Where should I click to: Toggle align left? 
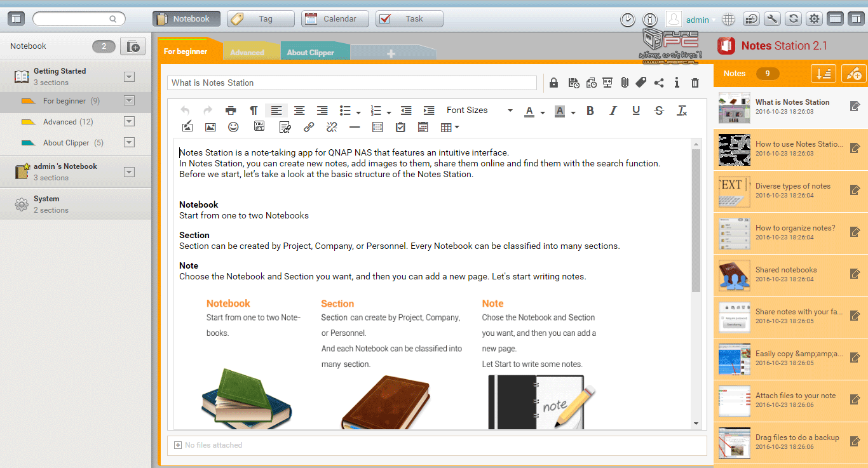[x=276, y=110]
